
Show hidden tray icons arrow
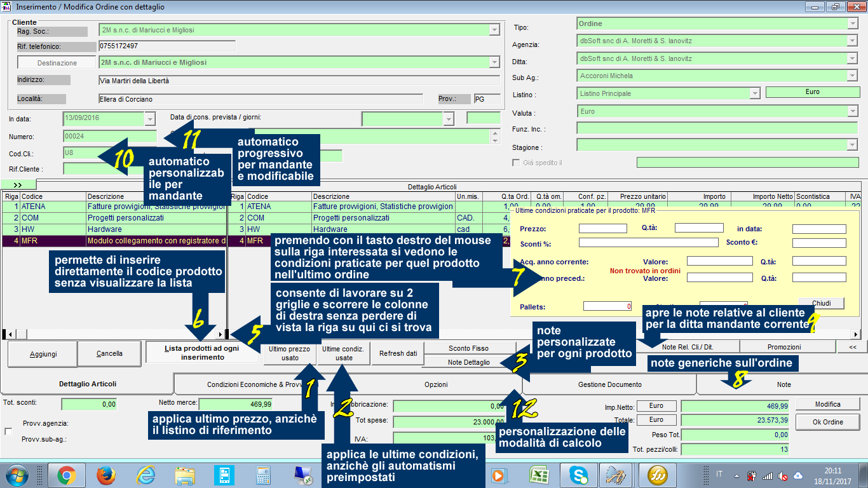click(736, 475)
